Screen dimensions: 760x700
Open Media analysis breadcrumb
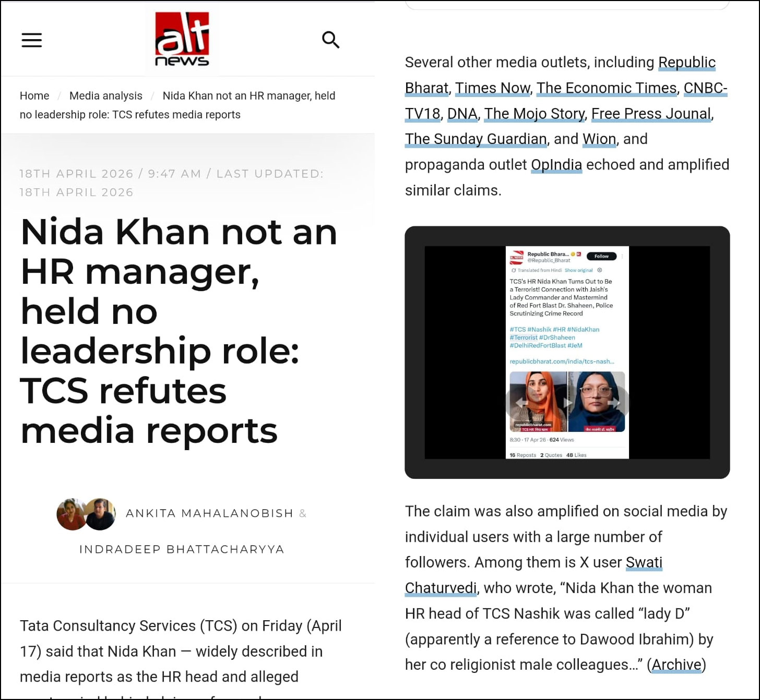click(x=106, y=95)
